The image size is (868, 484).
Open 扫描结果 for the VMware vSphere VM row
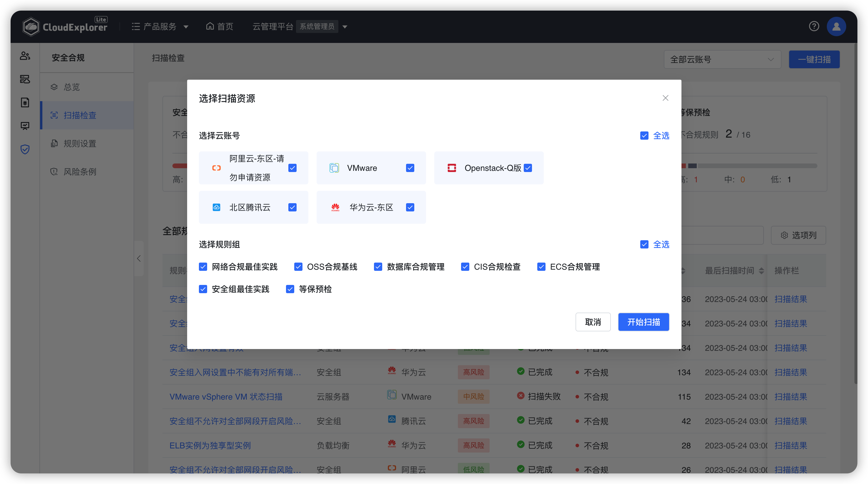pyautogui.click(x=791, y=396)
